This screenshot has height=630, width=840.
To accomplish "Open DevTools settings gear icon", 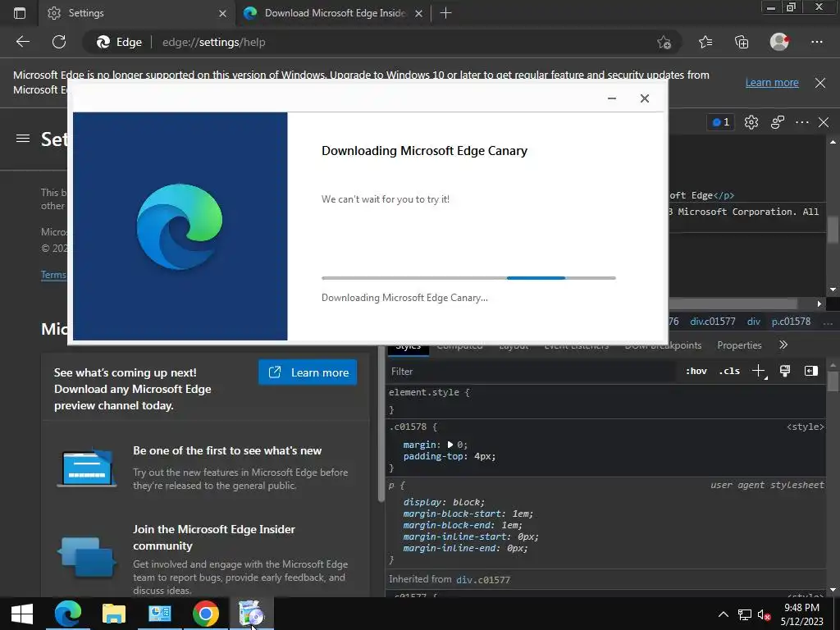I will click(x=751, y=123).
